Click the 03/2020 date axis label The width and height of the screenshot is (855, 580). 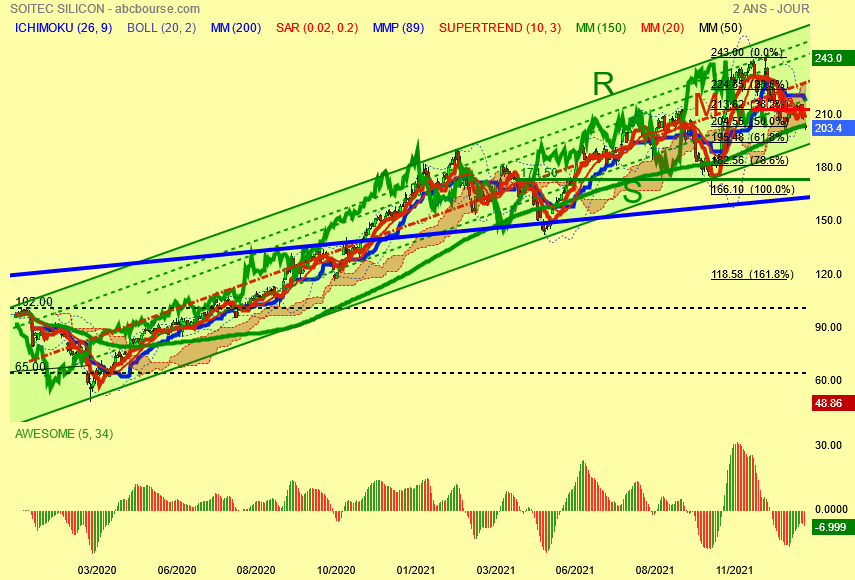[x=97, y=570]
